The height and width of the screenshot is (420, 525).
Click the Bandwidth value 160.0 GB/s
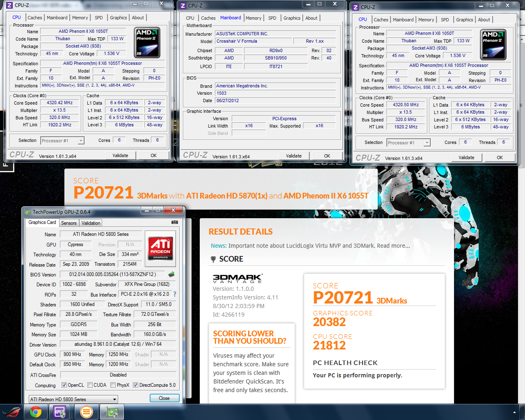click(x=155, y=334)
